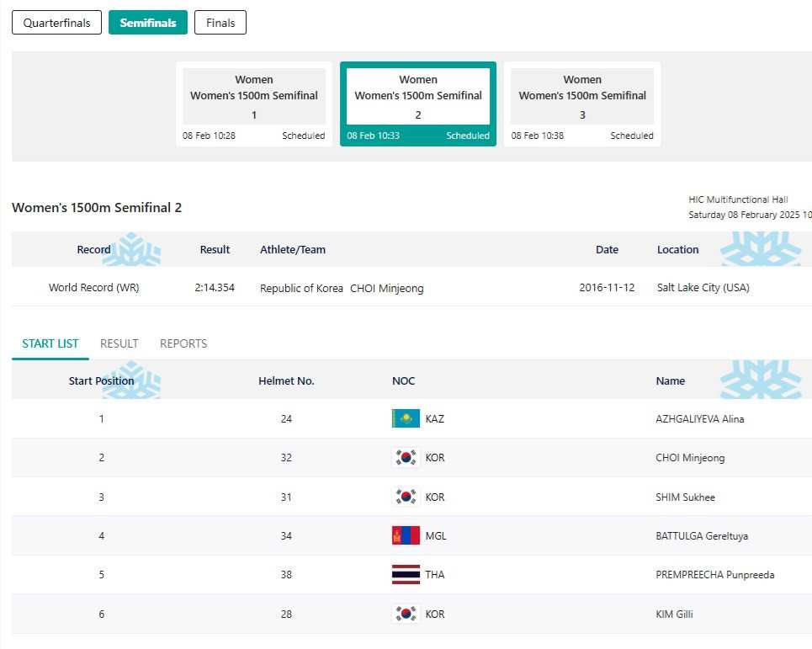Click the record result 2:14.354
This screenshot has height=649, width=812.
pos(215,288)
